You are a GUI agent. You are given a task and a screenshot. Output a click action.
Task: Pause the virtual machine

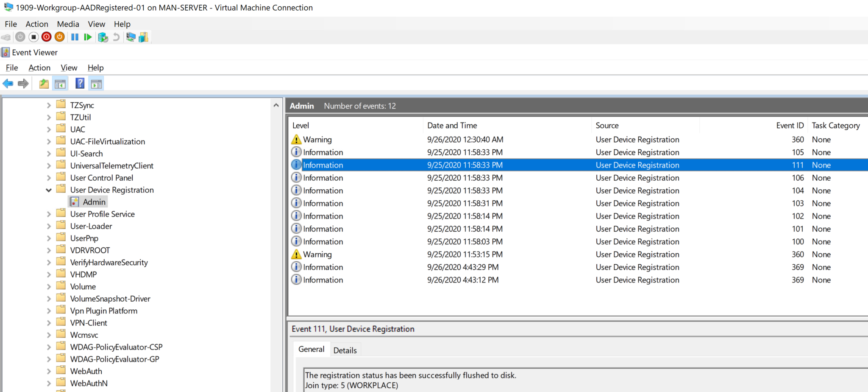[75, 37]
